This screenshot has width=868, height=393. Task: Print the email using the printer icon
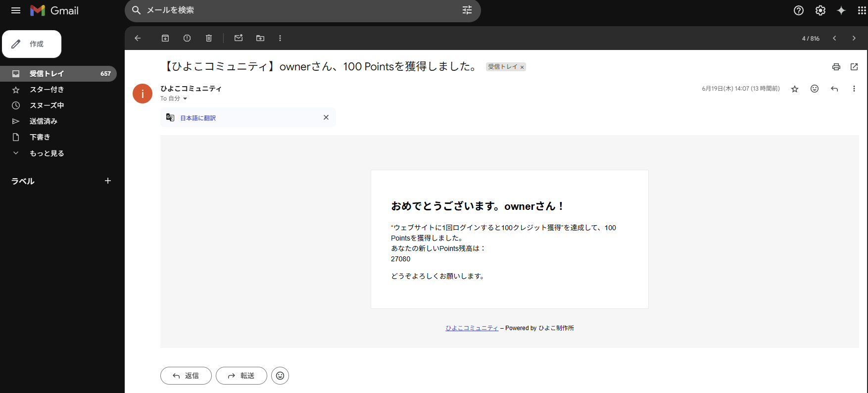coord(836,67)
